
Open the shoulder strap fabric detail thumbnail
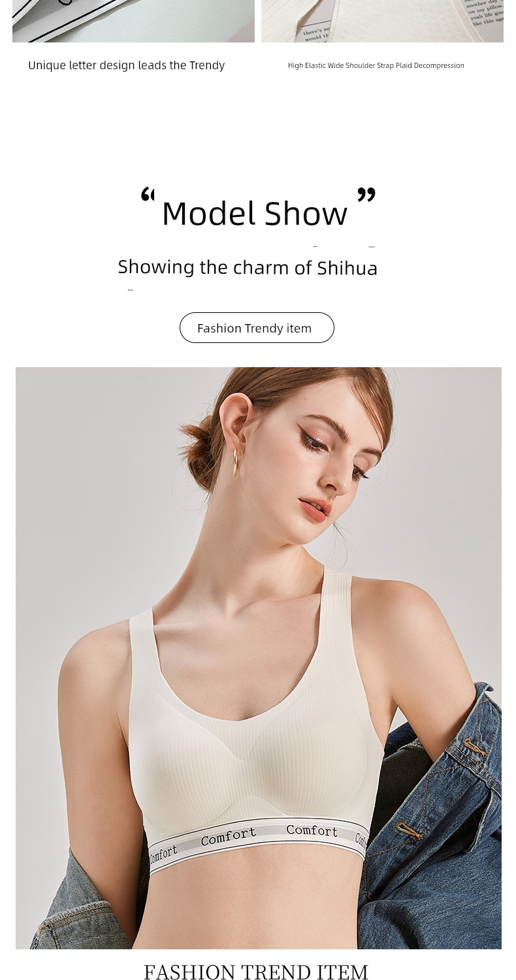[x=382, y=21]
